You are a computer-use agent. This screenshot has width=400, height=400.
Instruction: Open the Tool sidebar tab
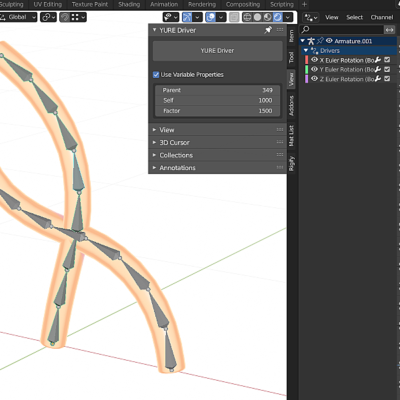click(291, 57)
